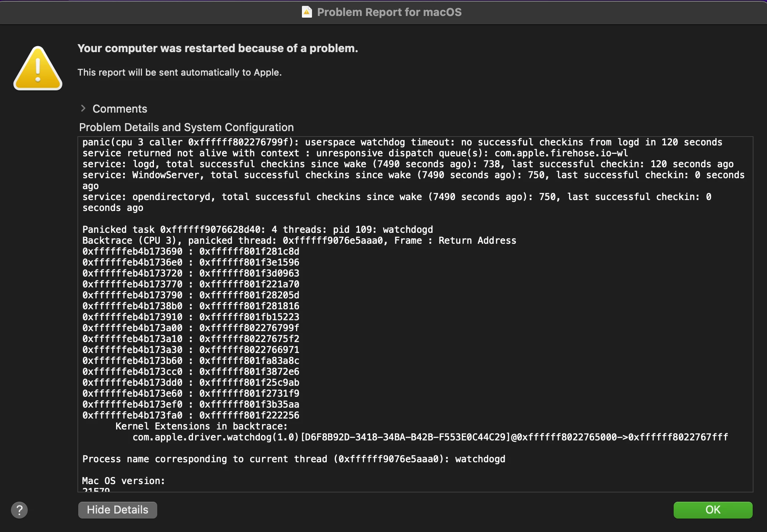This screenshot has width=767, height=532.
Task: Click the yellow warning triangle icon
Action: pos(38,68)
